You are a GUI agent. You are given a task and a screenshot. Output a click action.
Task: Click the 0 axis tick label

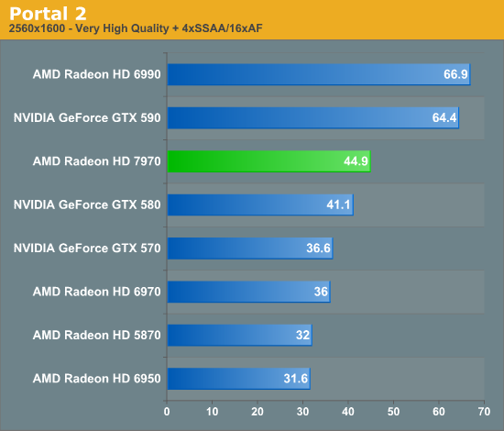click(x=167, y=412)
